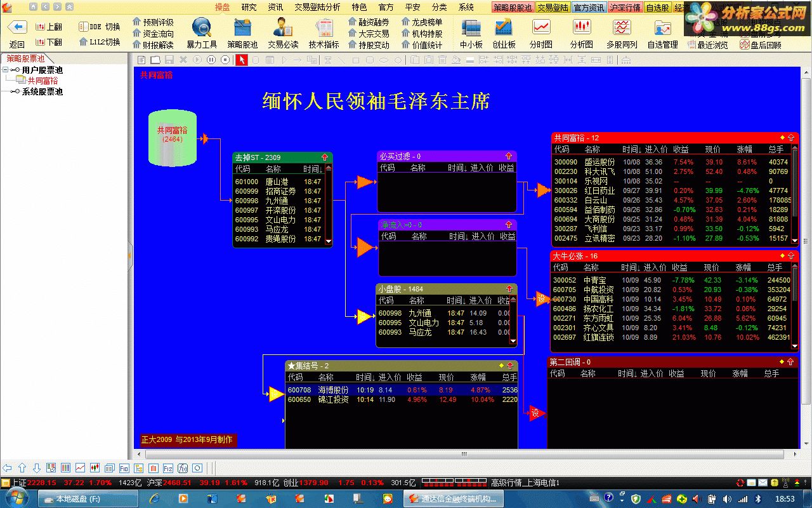This screenshot has height=508, width=812.
Task: Click the home icon in title bar
Action: (x=34, y=7)
